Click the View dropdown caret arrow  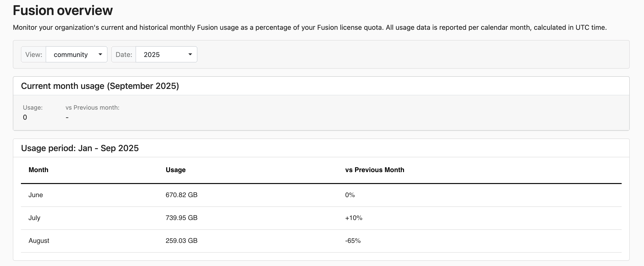(100, 54)
